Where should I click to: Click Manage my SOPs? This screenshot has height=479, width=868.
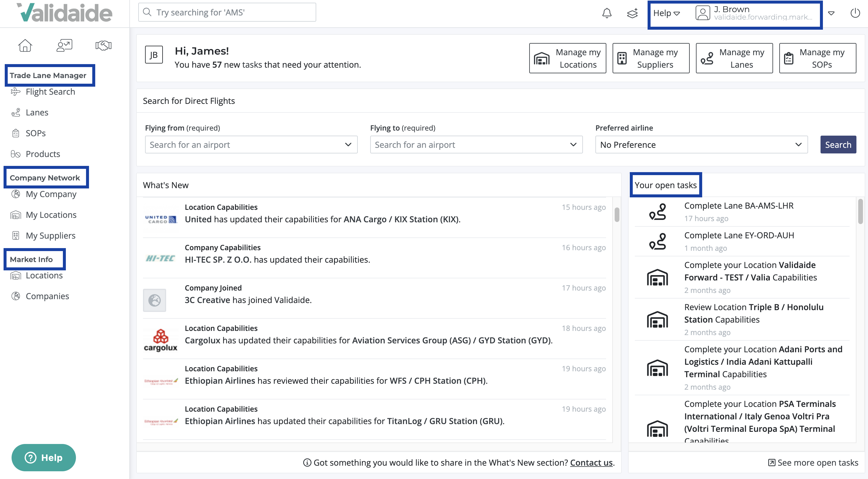818,58
